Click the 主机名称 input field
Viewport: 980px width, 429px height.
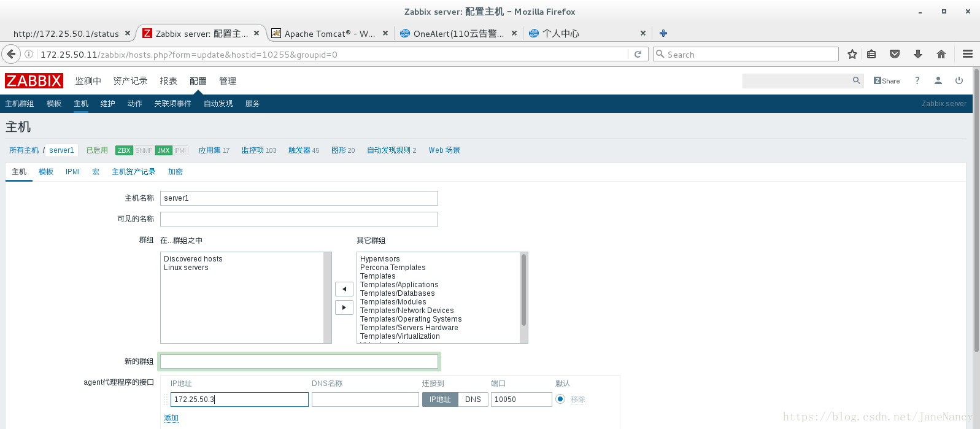299,198
